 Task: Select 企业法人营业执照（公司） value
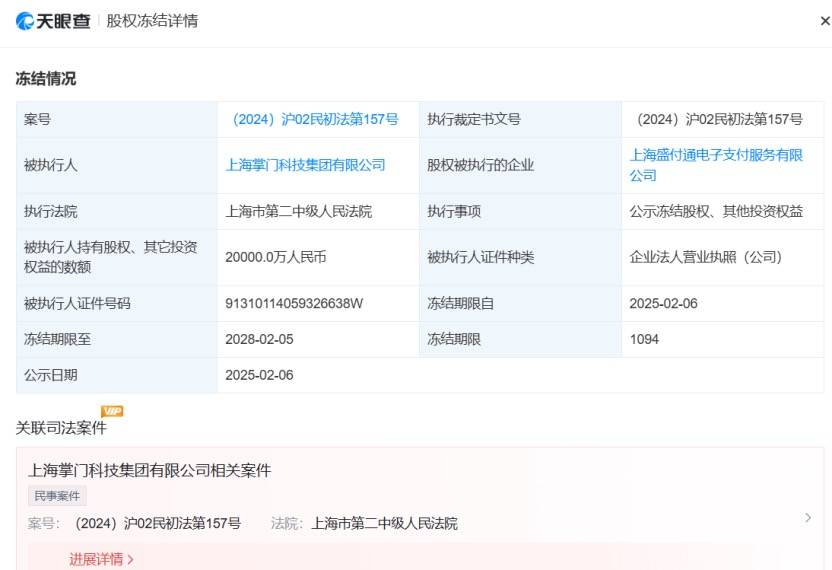[x=706, y=257]
